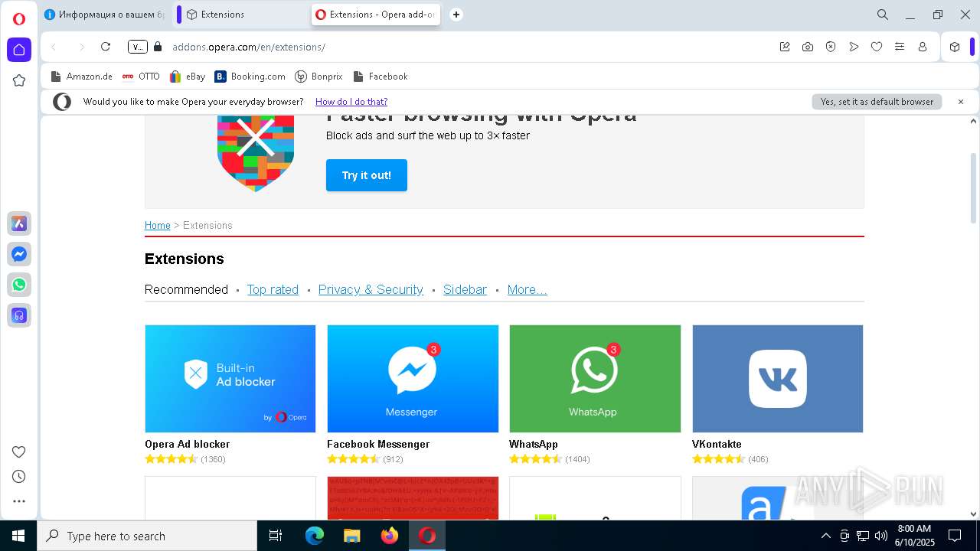Click the Home breadcrumb link
Image resolution: width=980 pixels, height=551 pixels.
[158, 225]
